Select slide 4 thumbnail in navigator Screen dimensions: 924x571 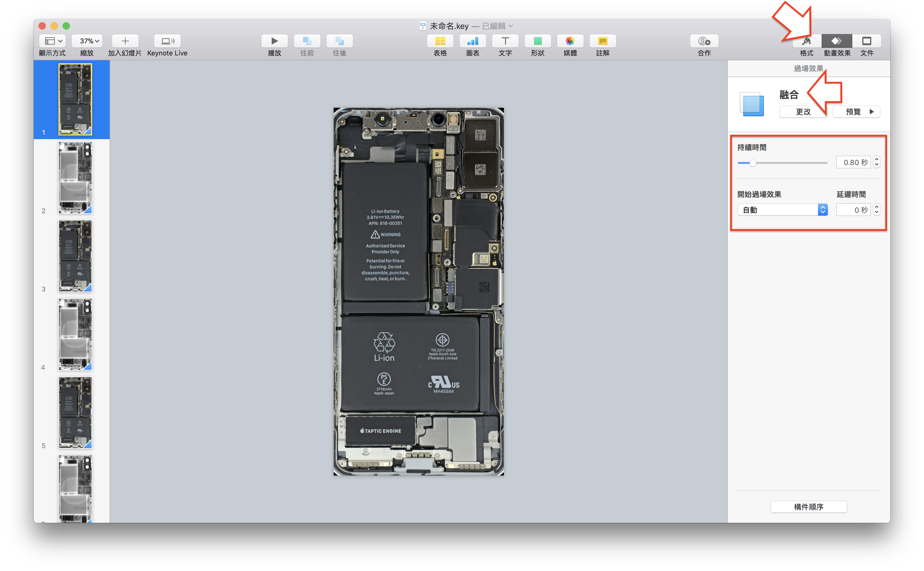point(75,334)
